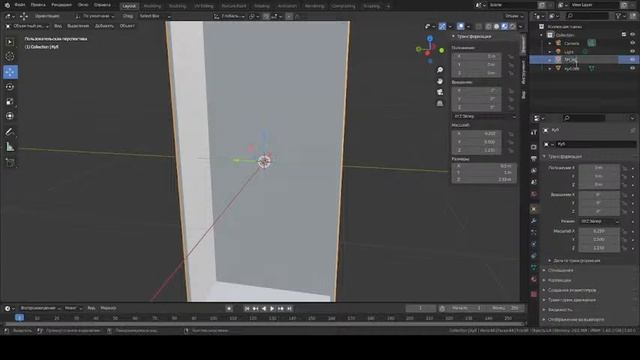Switch to material preview shading
The image size is (640, 360).
point(504,26)
